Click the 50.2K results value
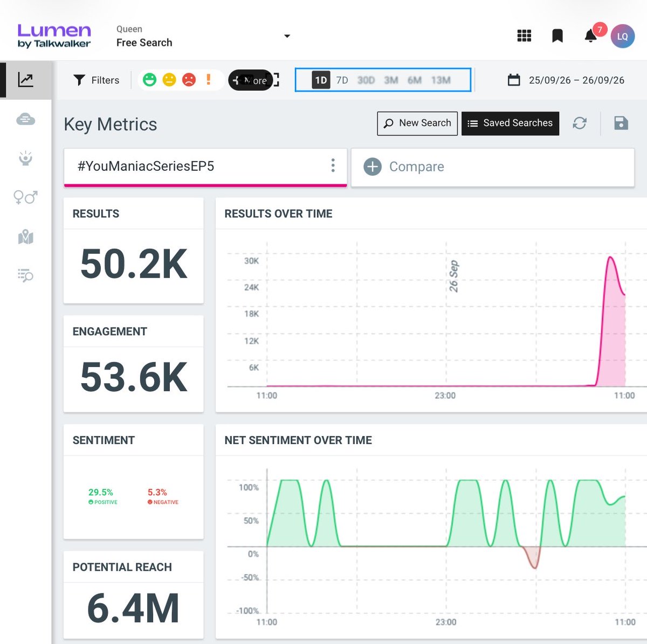The image size is (647, 644). 134,264
